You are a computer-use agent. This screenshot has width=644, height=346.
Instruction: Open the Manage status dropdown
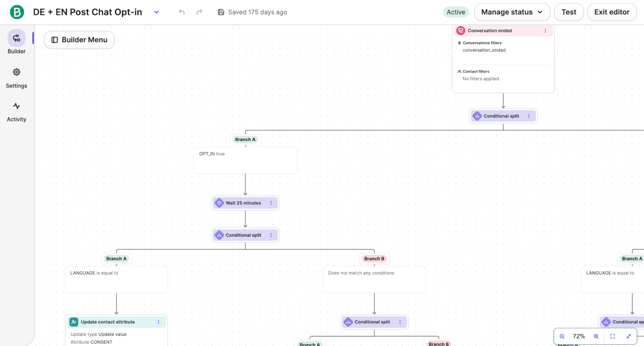click(x=512, y=12)
